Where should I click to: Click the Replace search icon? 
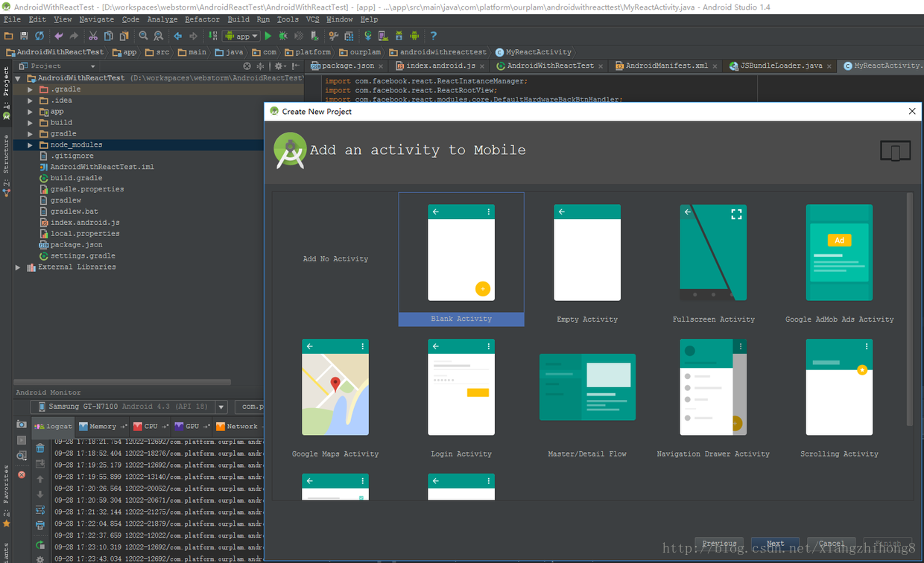159,36
